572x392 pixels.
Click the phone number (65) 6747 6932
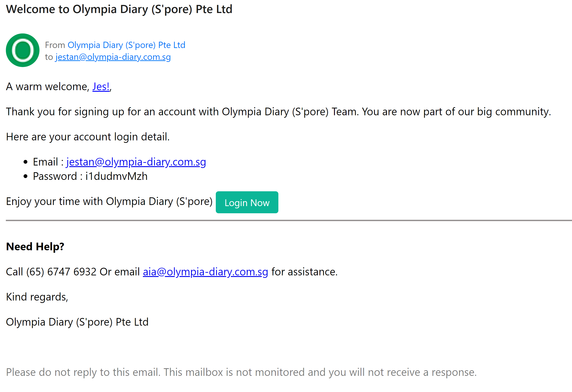point(61,272)
